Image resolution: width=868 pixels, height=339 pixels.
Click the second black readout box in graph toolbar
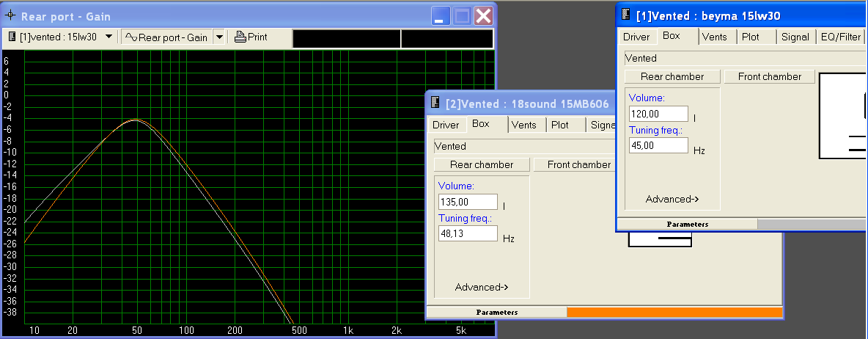click(446, 39)
